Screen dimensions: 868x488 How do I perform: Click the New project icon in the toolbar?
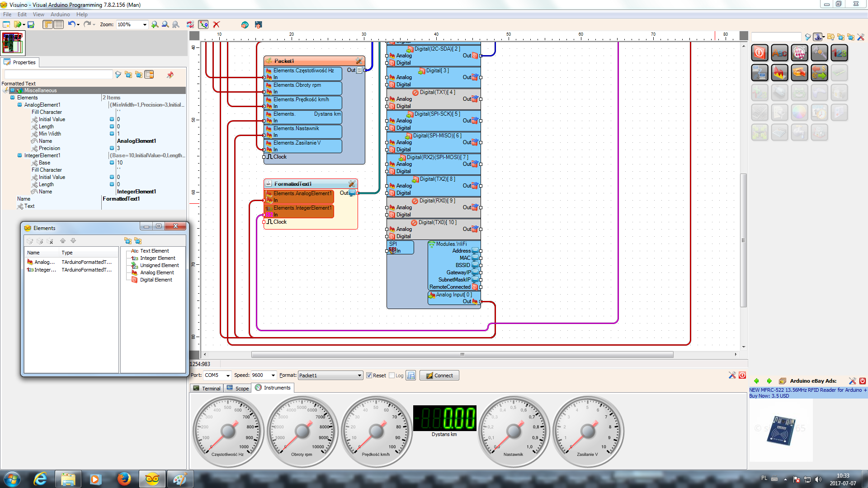click(6, 24)
